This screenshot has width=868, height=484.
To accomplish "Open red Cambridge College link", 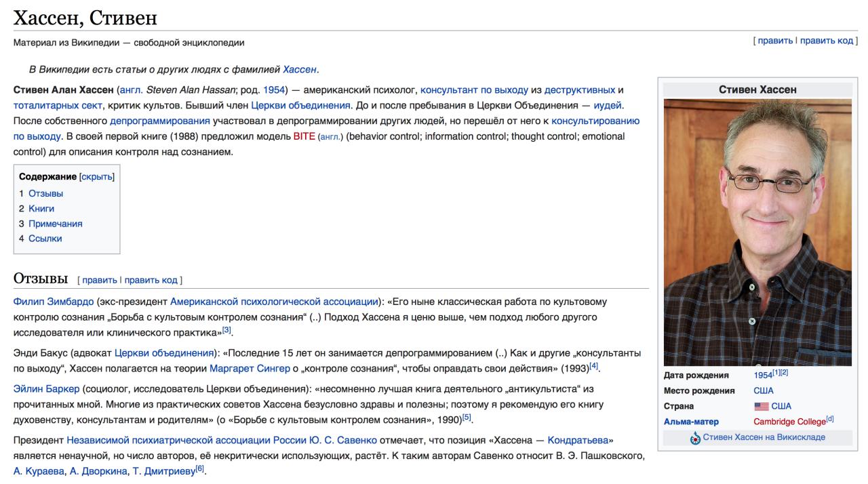I will [x=789, y=422].
